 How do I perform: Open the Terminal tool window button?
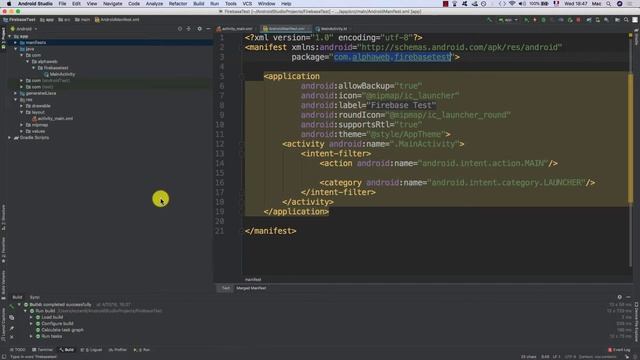42,350
